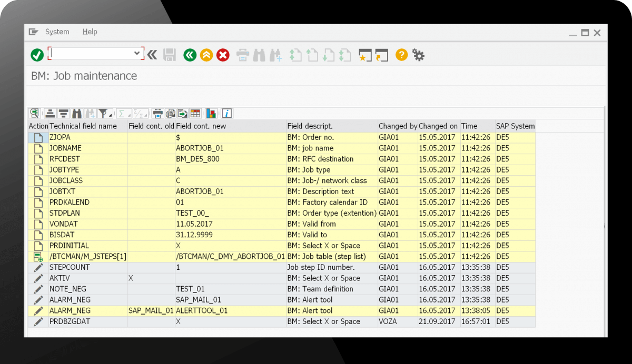This screenshot has height=364, width=632.
Task: Open the SAP window menu icon left of System
Action: [34, 32]
